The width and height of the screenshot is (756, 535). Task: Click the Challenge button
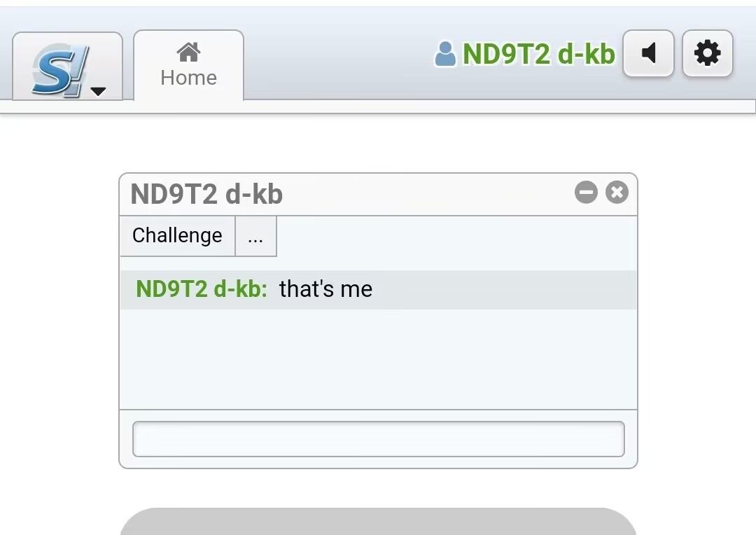[x=177, y=235]
